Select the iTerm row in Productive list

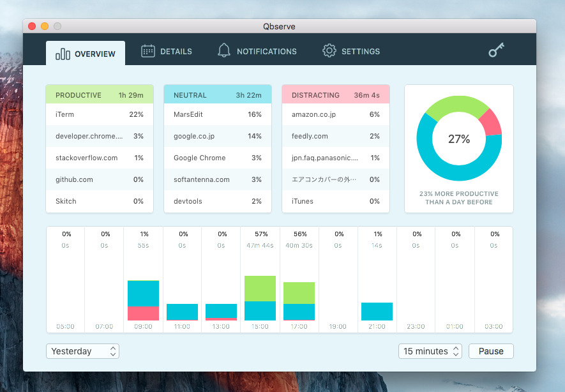(x=99, y=114)
